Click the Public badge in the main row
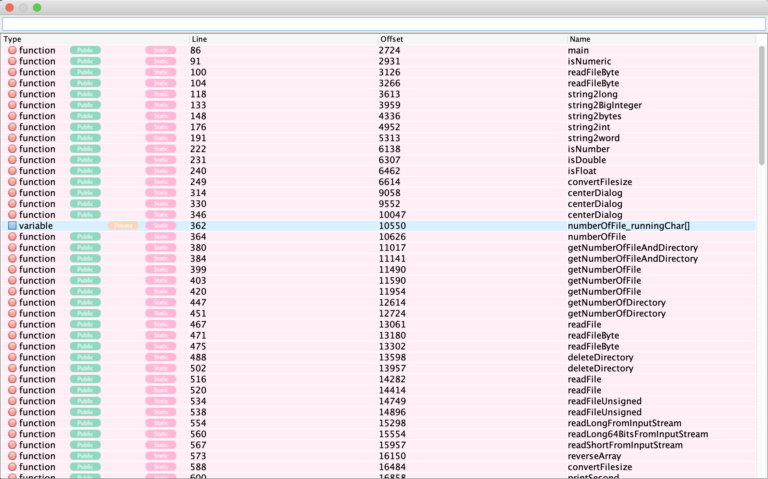768x479 pixels. [x=85, y=50]
